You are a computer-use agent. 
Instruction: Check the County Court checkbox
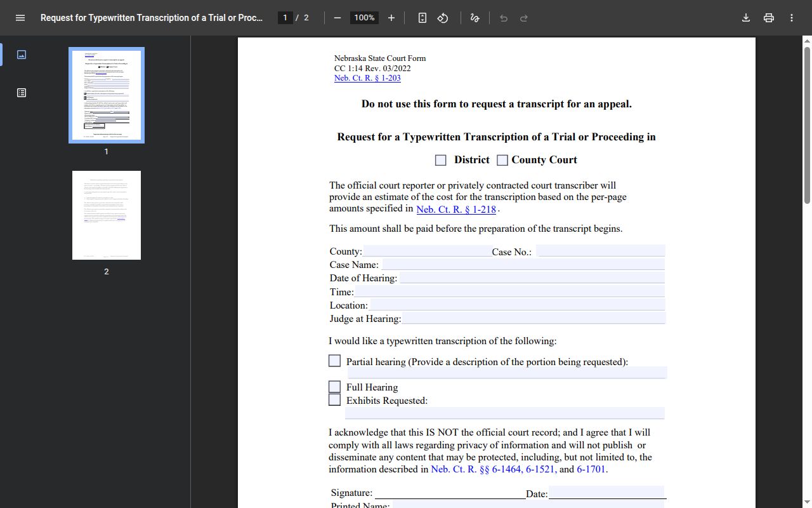(502, 160)
